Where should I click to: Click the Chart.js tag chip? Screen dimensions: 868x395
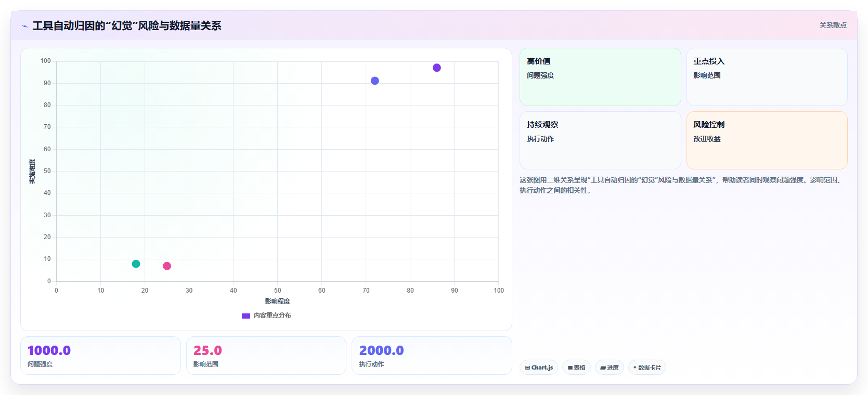539,367
